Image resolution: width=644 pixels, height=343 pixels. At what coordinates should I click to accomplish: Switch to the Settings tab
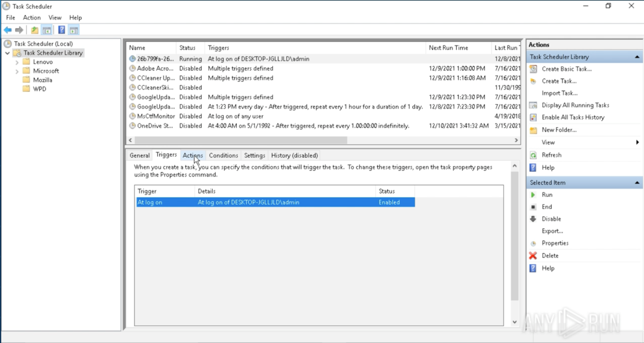[254, 155]
